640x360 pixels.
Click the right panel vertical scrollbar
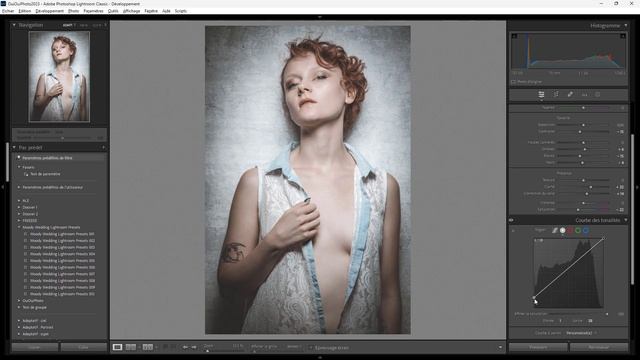point(633,210)
